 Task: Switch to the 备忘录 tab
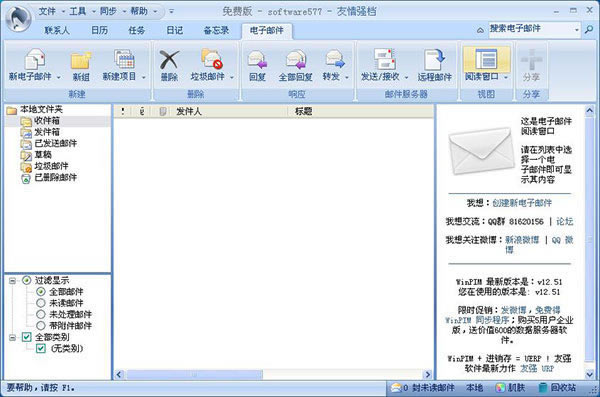[216, 30]
